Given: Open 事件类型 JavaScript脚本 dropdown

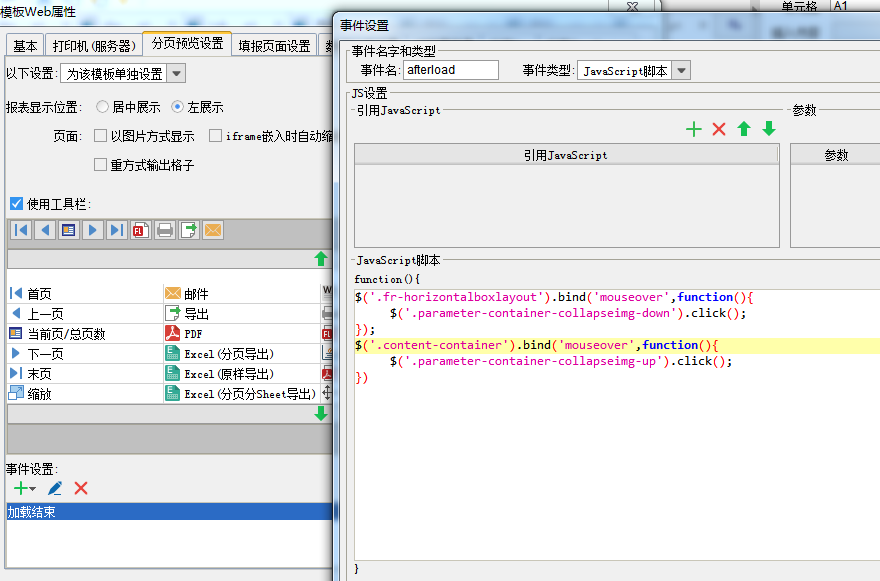Looking at the screenshot, I should pos(681,71).
